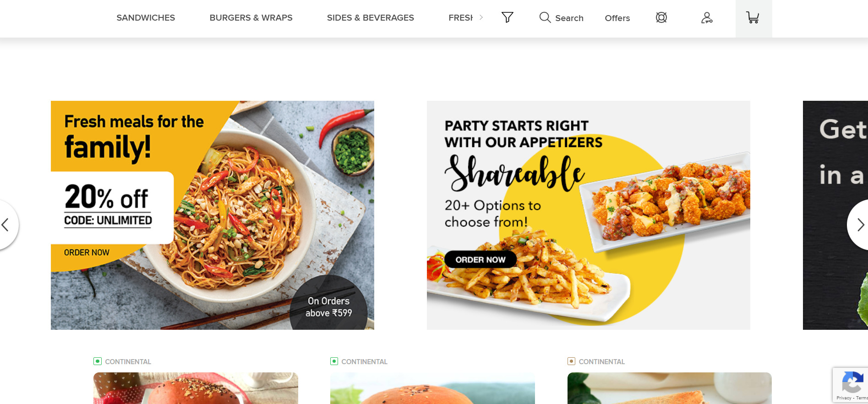868x404 pixels.
Task: Select the Sides & Beverages category
Action: point(371,17)
